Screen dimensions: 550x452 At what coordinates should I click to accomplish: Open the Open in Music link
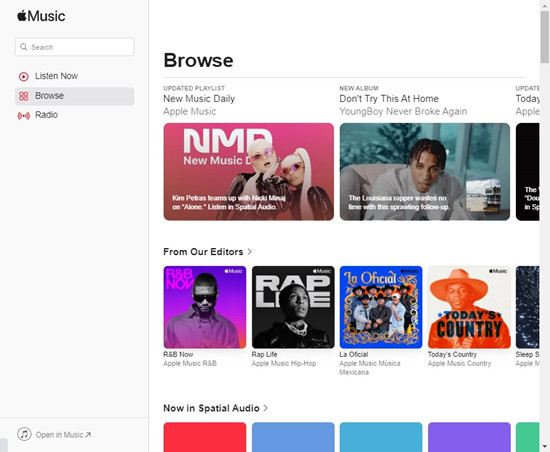pos(63,435)
